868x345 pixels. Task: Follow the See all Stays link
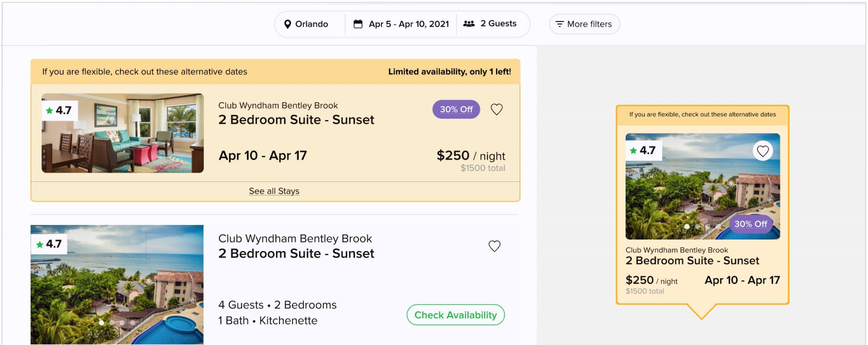(274, 191)
